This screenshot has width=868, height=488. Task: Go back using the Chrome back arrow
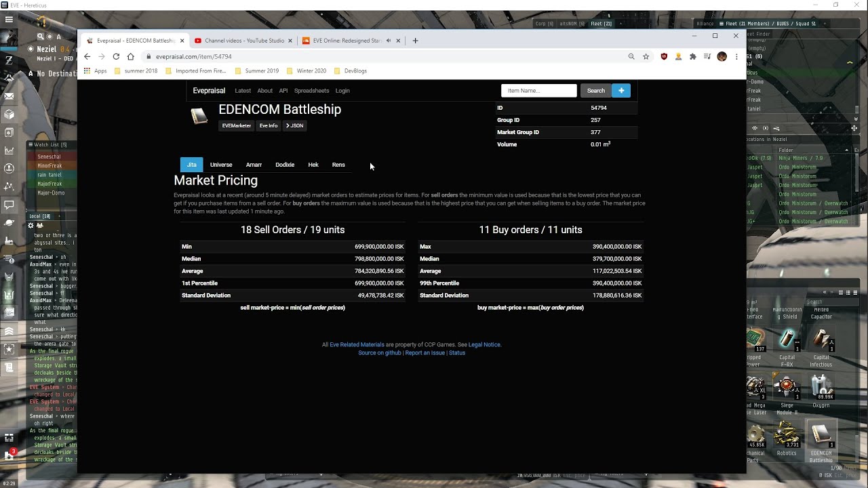point(87,57)
